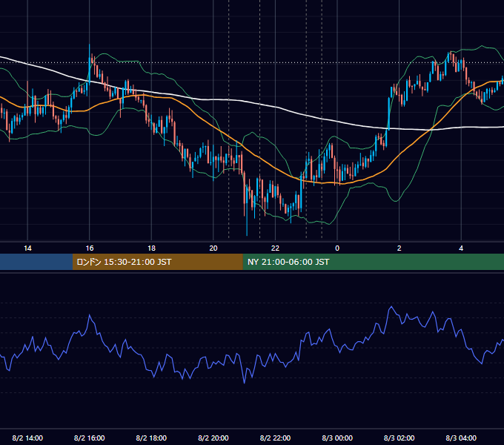
Task: Click the 20 hour label on price chart axis
Action: click(x=213, y=248)
